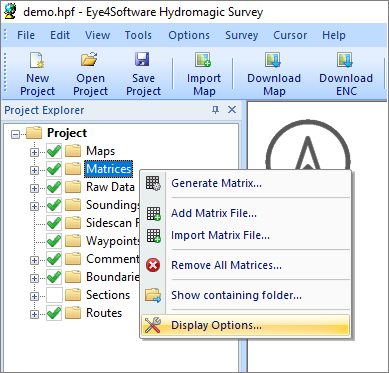The height and width of the screenshot is (373, 389).
Task: Uncheck the Boundaries checkbox
Action: coord(54,277)
